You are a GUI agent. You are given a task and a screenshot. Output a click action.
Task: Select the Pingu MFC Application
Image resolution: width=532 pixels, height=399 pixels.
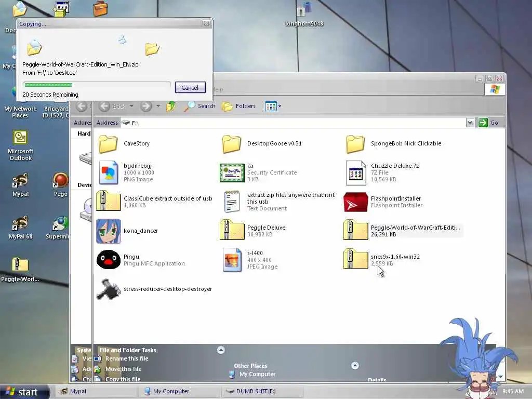point(141,260)
